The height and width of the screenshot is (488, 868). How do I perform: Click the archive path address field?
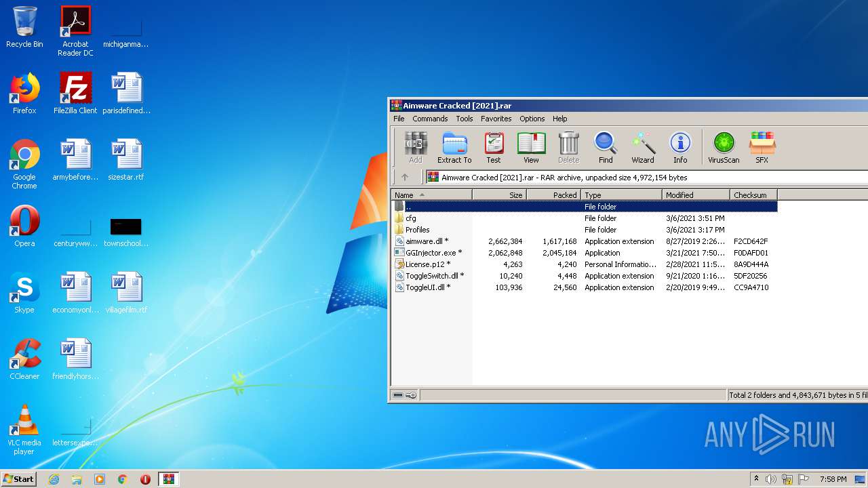647,178
